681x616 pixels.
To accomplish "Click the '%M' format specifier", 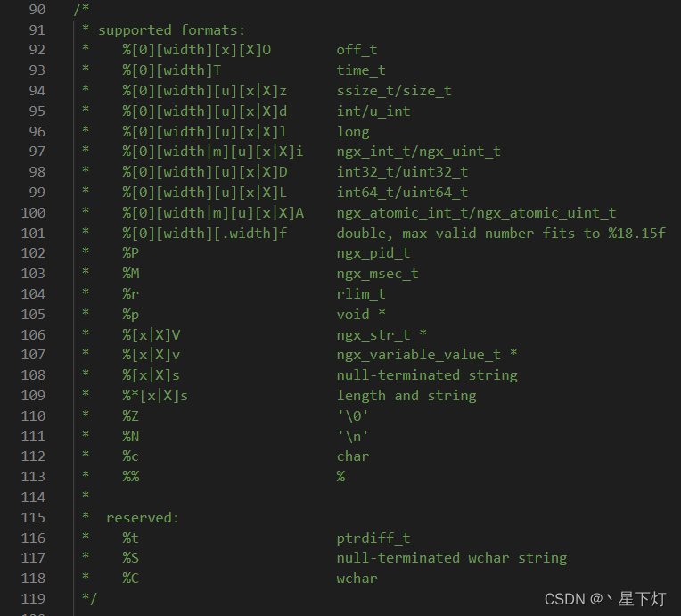I will (x=131, y=274).
